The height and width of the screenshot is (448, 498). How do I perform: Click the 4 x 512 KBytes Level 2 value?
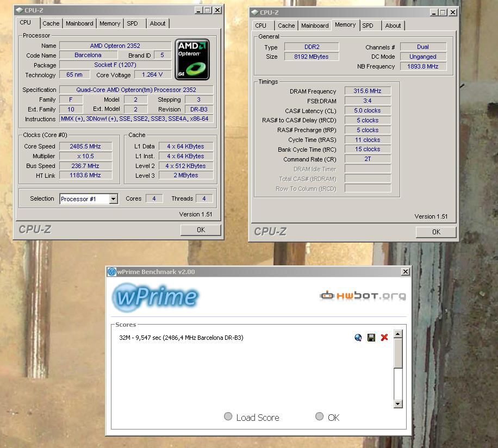point(185,166)
